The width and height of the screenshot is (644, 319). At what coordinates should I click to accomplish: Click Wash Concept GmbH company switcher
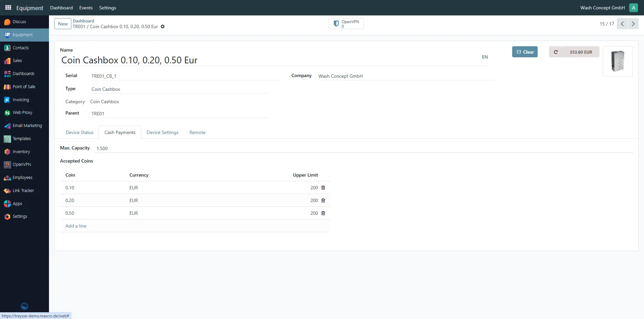[x=602, y=8]
